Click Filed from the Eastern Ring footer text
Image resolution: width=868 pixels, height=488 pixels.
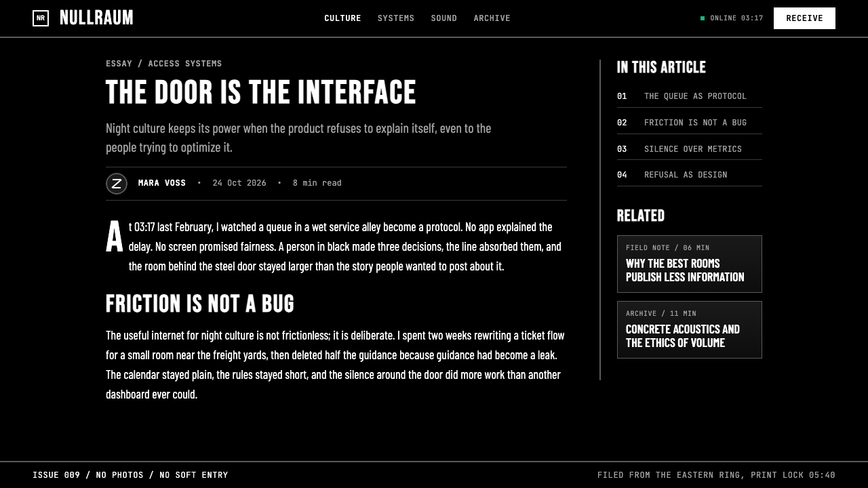click(x=716, y=475)
